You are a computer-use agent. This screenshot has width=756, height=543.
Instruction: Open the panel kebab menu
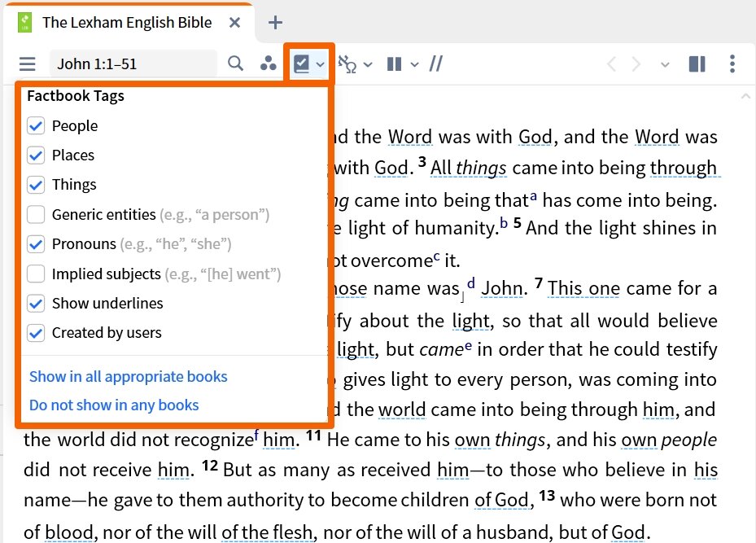coord(732,63)
